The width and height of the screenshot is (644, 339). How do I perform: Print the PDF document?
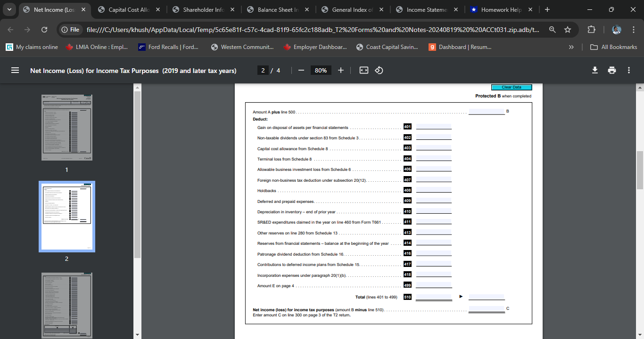click(612, 70)
